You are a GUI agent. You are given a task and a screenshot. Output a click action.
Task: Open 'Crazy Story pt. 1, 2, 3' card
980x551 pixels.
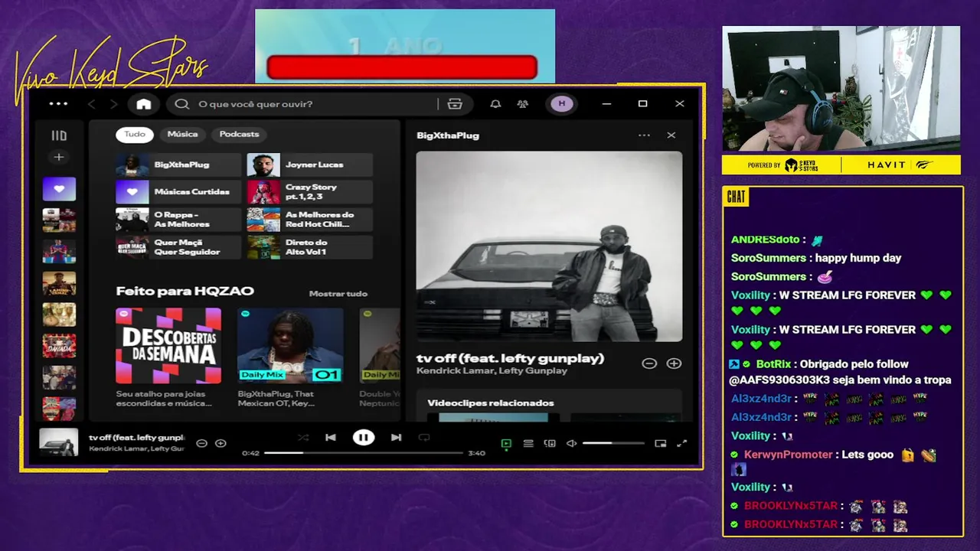pos(310,192)
